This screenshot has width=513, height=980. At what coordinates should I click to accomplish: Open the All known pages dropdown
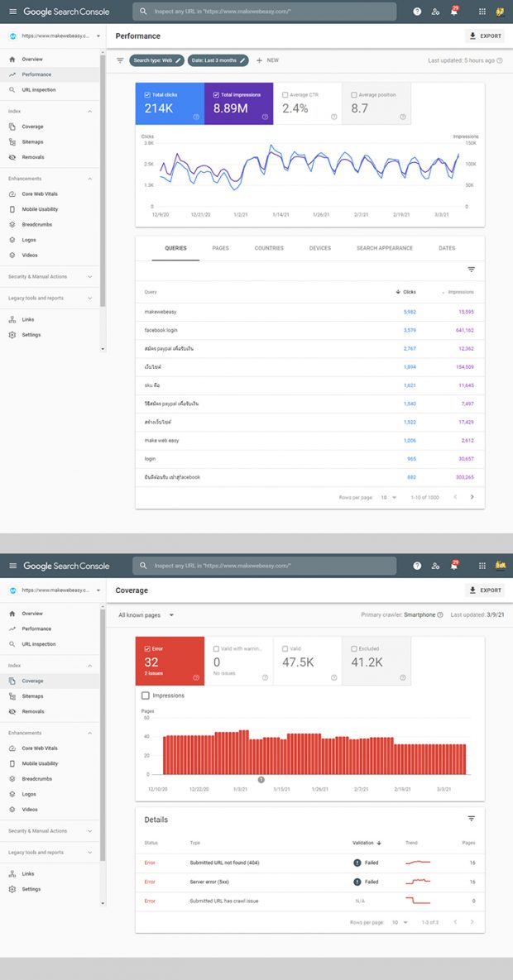[146, 615]
